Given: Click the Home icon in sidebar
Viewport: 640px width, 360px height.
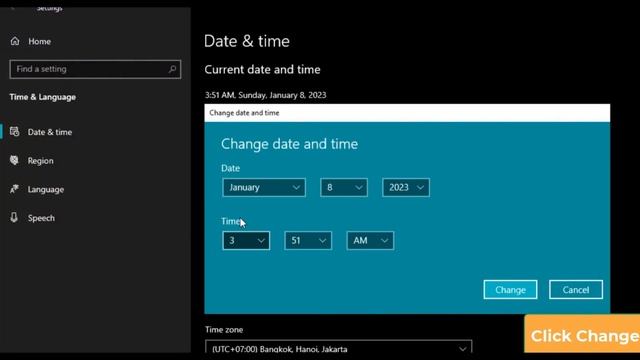Looking at the screenshot, I should pos(15,41).
